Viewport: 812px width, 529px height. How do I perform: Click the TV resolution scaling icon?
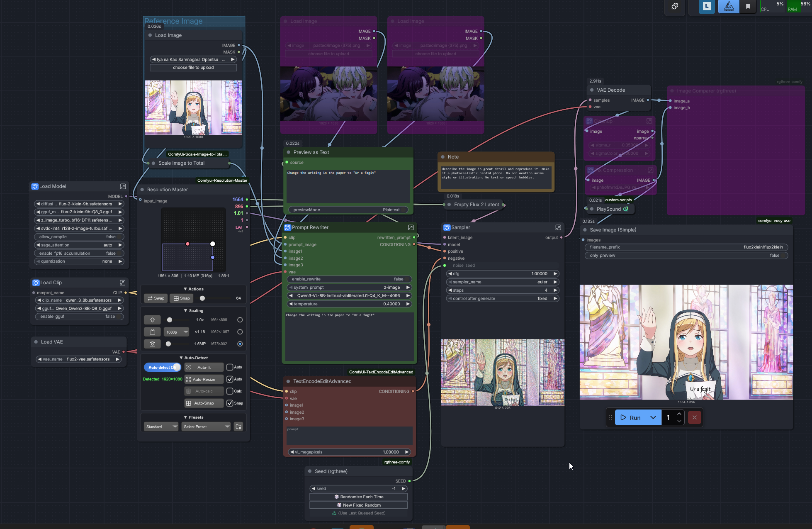pos(152,332)
